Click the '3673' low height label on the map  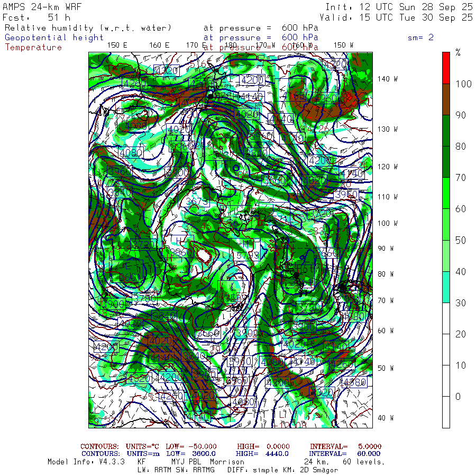tap(197, 202)
